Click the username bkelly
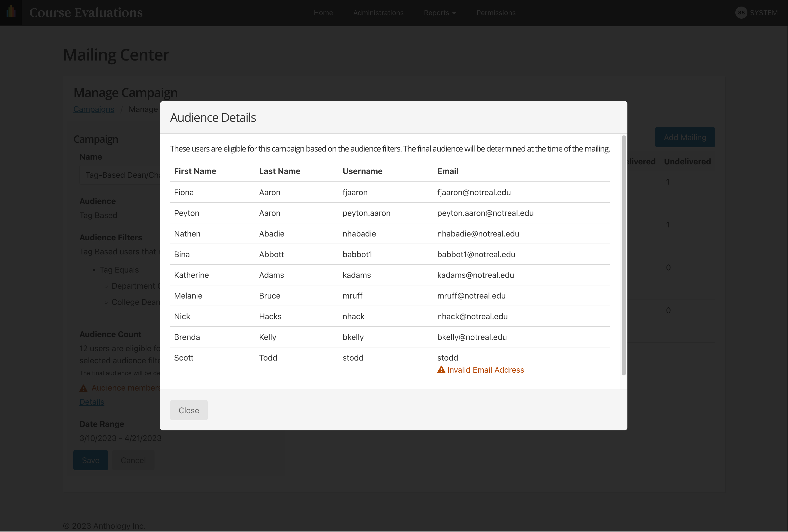Image resolution: width=788 pixels, height=532 pixels. pos(353,337)
